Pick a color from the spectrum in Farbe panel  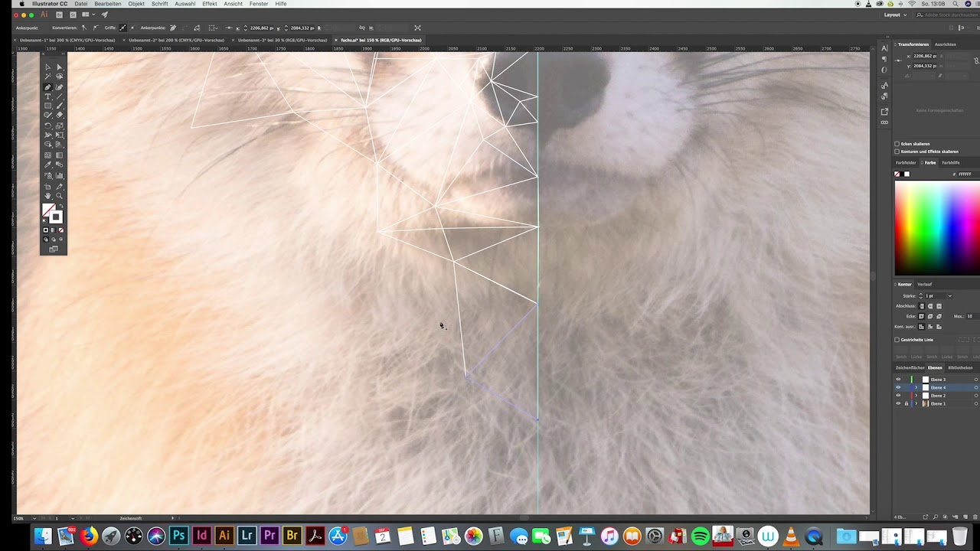point(937,227)
